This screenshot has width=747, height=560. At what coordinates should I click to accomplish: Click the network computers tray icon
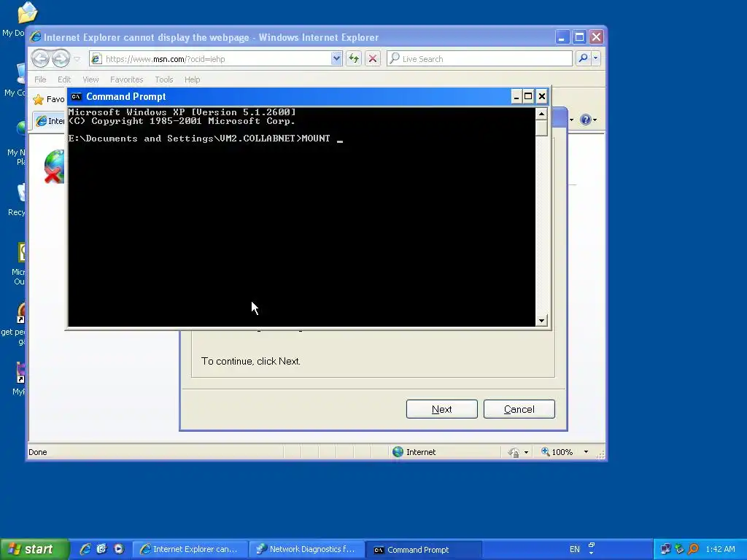pyautogui.click(x=665, y=549)
